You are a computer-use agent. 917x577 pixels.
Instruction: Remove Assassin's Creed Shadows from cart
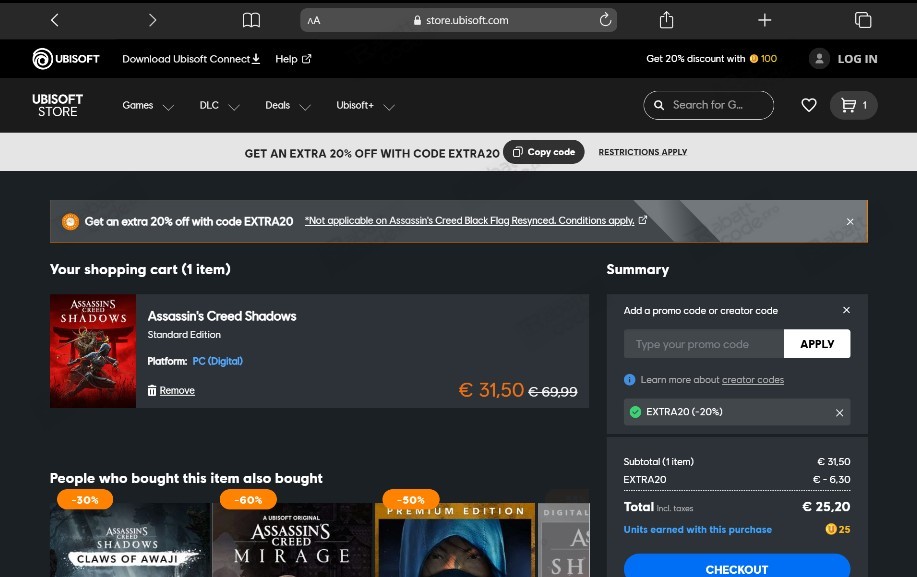[171, 391]
